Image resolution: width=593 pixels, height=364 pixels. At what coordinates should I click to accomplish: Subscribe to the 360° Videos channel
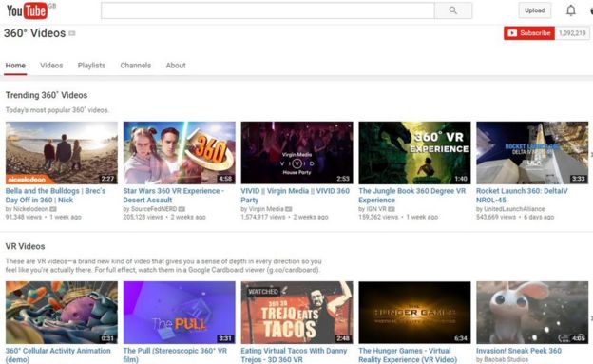tap(529, 33)
